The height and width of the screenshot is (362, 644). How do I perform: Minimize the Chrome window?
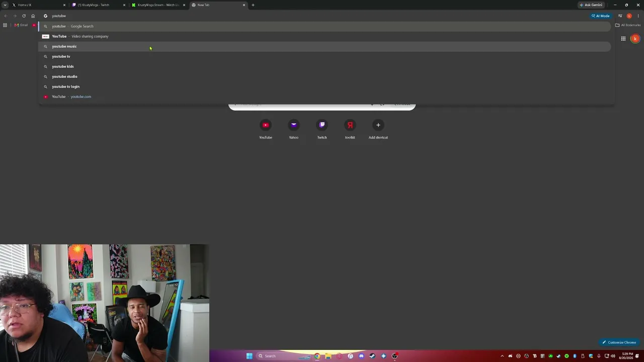coord(615,5)
